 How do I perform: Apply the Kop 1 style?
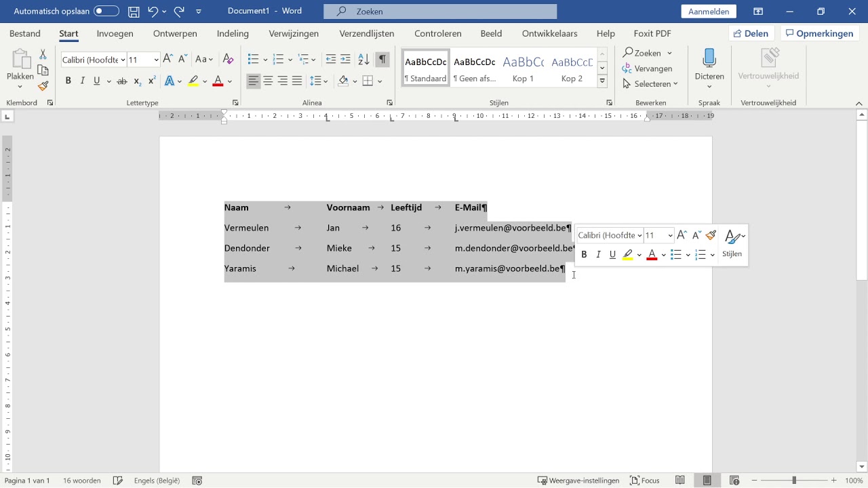pos(523,68)
